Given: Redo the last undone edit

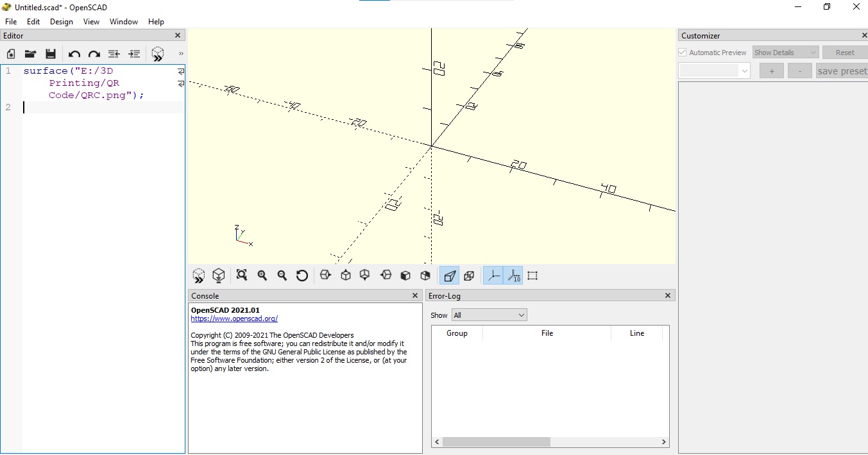Looking at the screenshot, I should click(94, 54).
